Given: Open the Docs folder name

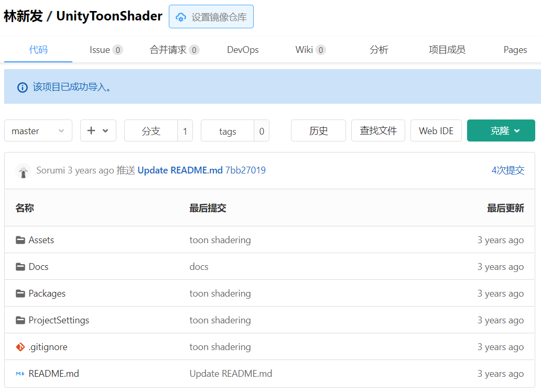Looking at the screenshot, I should (38, 267).
